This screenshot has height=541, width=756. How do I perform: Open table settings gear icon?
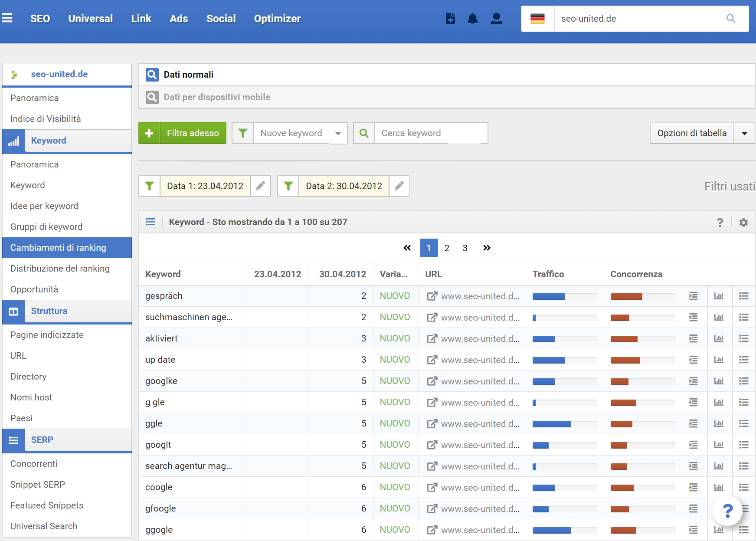[743, 222]
